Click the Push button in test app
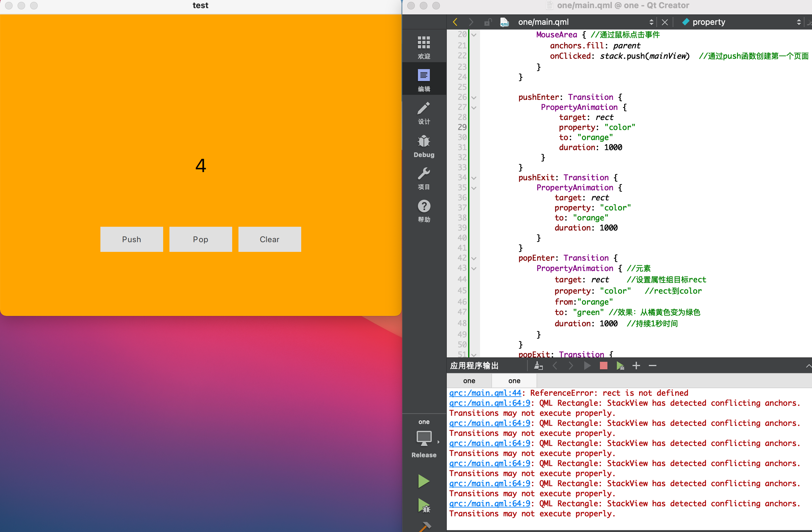Screen dimensions: 812x532 click(131, 239)
